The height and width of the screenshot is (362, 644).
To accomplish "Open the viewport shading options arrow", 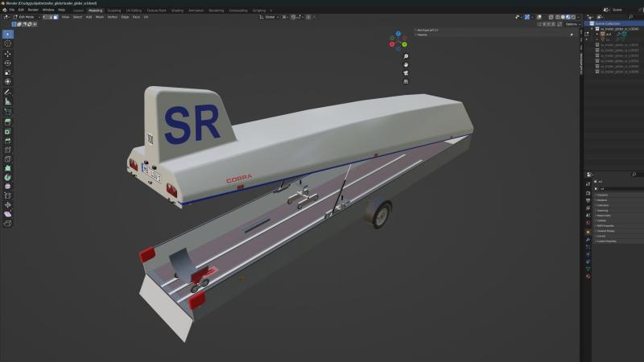I will coord(578,17).
